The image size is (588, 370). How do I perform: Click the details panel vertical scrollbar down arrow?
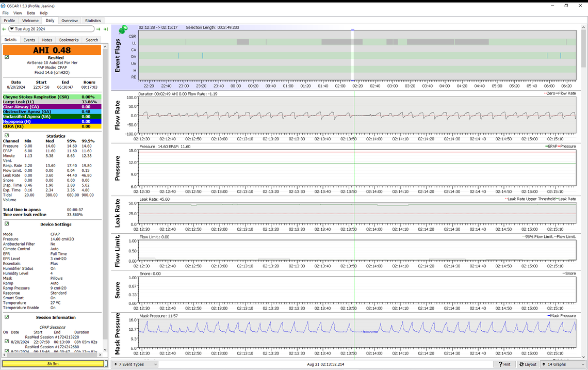click(105, 350)
